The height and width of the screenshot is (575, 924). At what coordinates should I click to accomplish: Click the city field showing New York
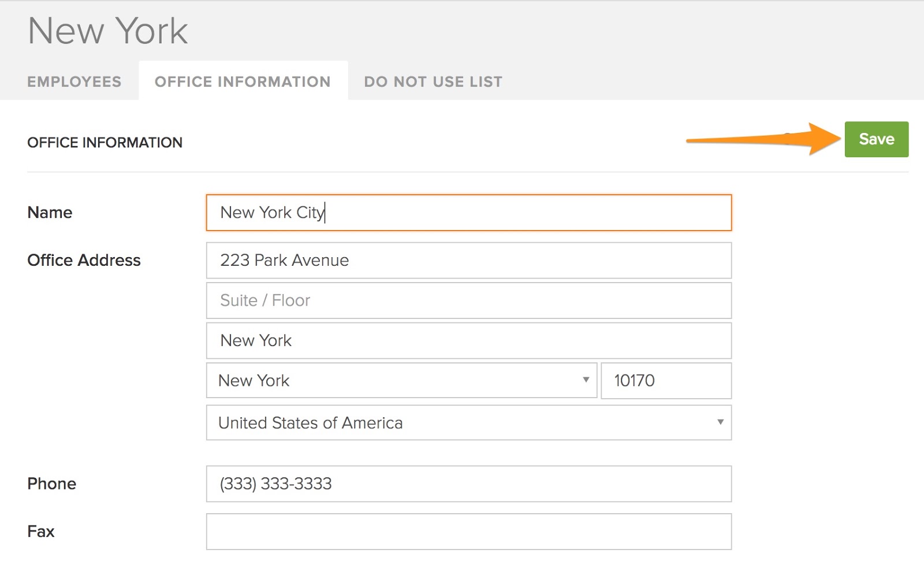point(468,340)
